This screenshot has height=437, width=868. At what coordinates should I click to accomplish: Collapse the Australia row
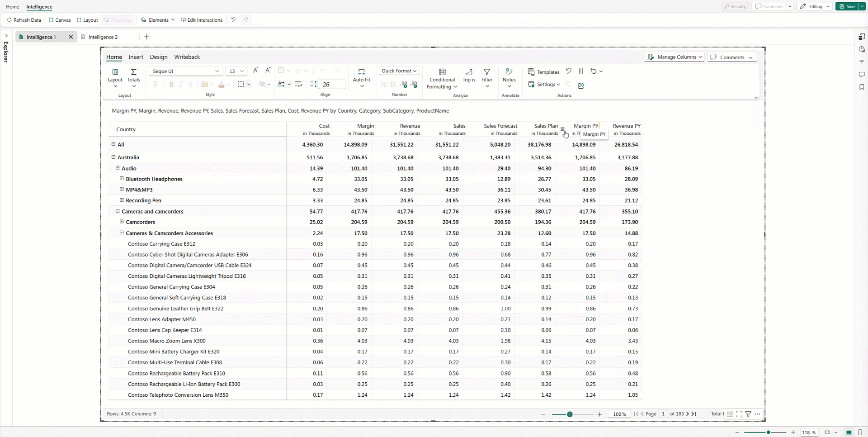[x=113, y=157]
